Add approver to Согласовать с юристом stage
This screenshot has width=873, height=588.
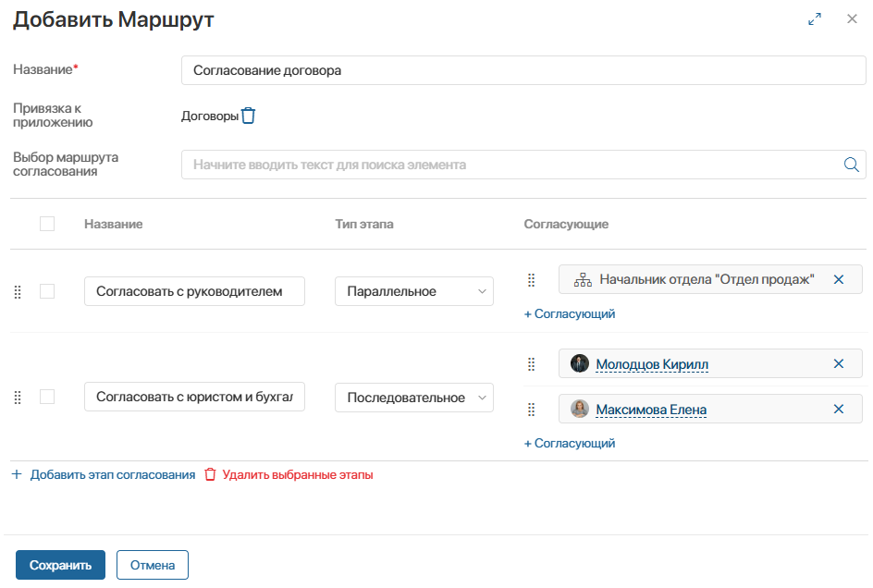(570, 443)
